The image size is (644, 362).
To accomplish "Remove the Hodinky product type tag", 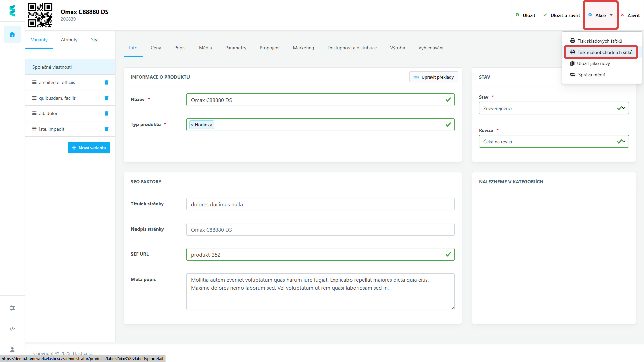I will pyautogui.click(x=192, y=125).
